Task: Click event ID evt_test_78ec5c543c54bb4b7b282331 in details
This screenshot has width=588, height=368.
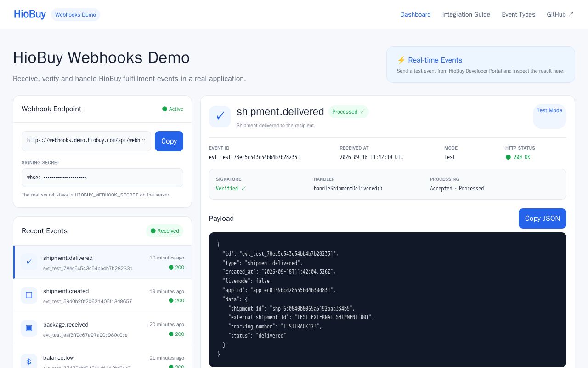Action: tap(254, 157)
